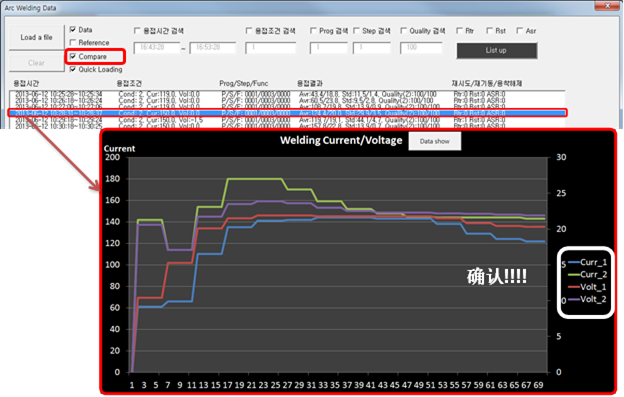
Task: Click the Clear button
Action: point(36,63)
